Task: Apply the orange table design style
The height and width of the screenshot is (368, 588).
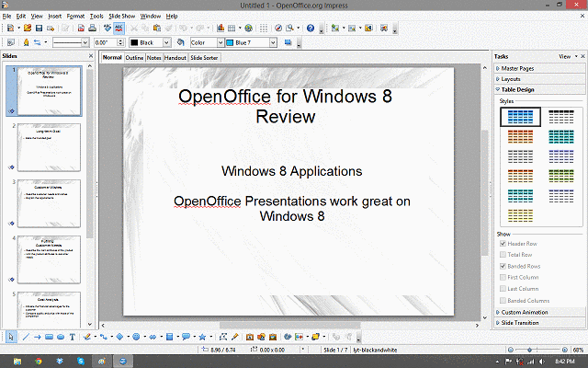Action: tap(520, 137)
